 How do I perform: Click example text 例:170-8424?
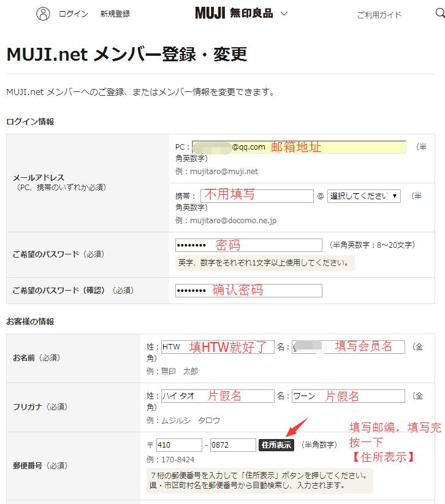(x=170, y=460)
